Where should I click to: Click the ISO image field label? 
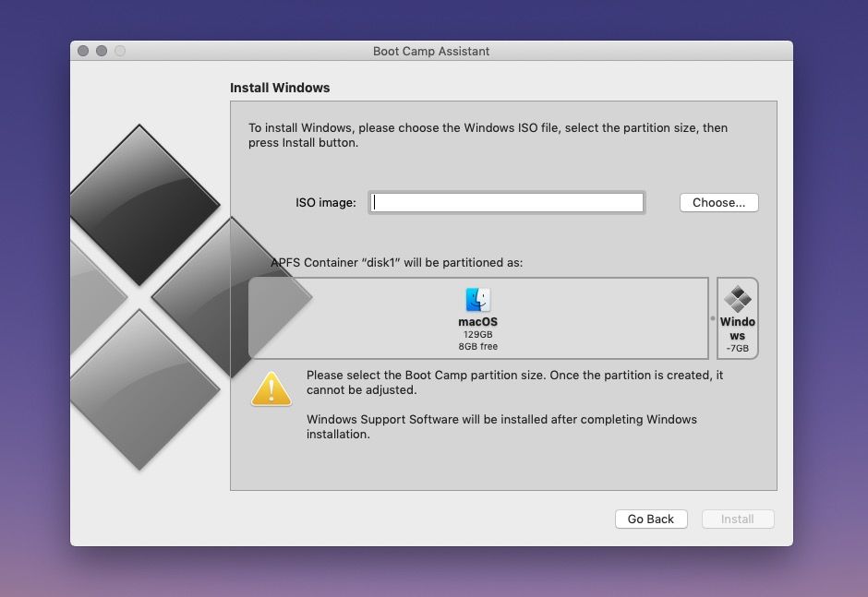pos(325,202)
